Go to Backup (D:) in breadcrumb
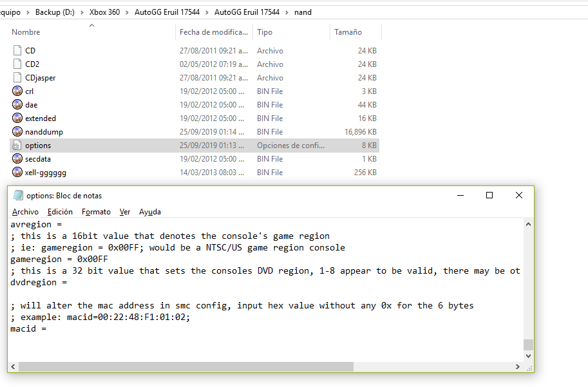The image size is (588, 387). (55, 12)
